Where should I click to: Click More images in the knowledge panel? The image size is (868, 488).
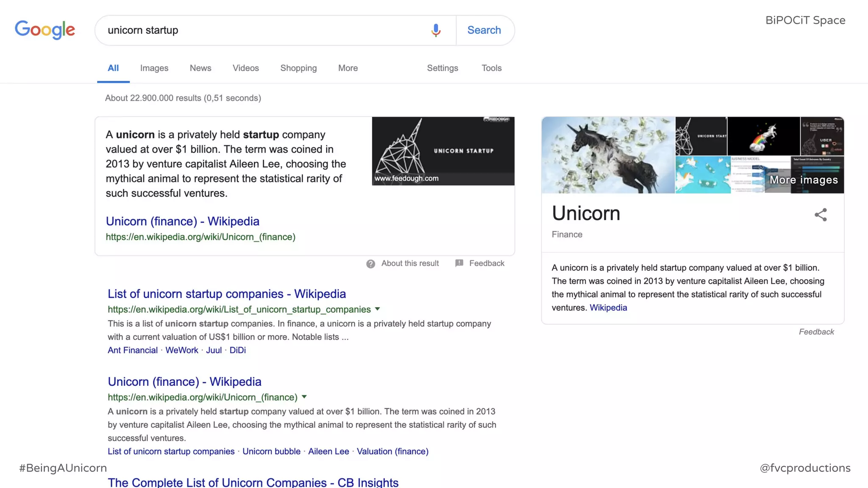click(x=804, y=180)
